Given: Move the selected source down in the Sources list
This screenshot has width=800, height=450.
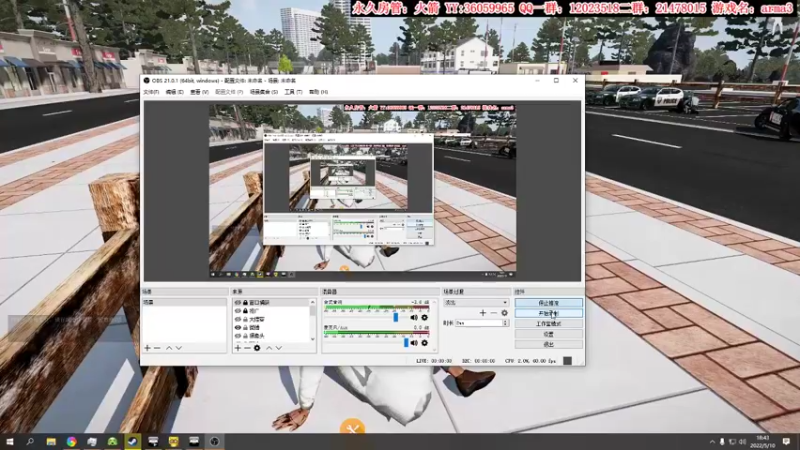Looking at the screenshot, I should coord(279,348).
